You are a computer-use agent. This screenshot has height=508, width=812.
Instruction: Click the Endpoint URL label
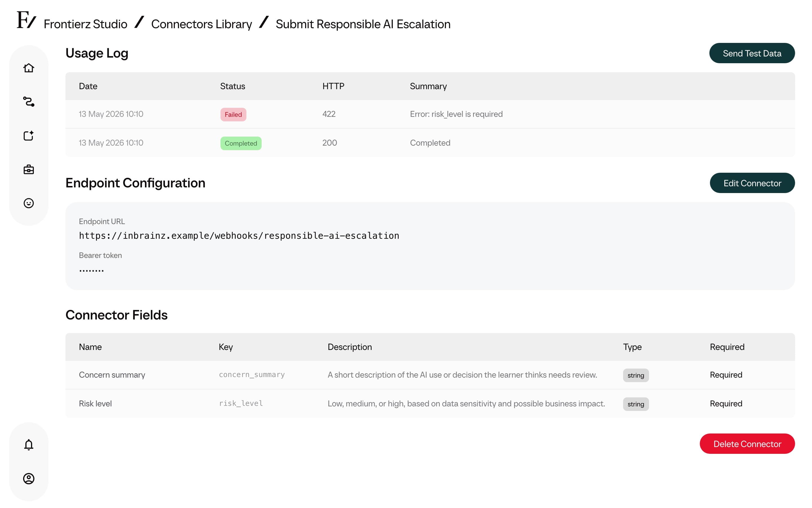pos(102,222)
